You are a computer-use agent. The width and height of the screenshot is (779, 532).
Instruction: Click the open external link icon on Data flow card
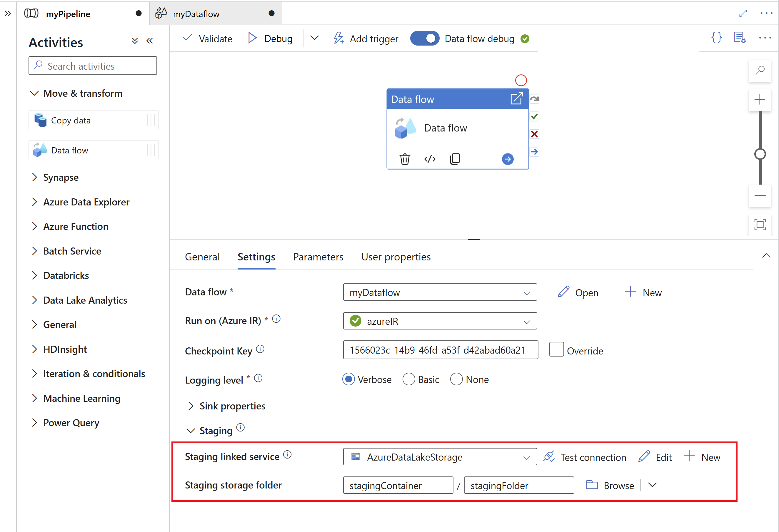514,99
